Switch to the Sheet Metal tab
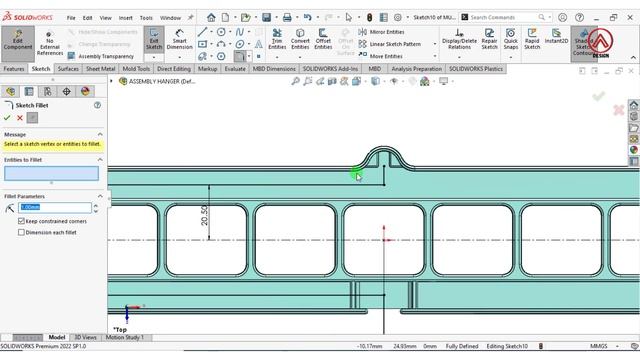The image size is (640, 360). pyautogui.click(x=100, y=69)
